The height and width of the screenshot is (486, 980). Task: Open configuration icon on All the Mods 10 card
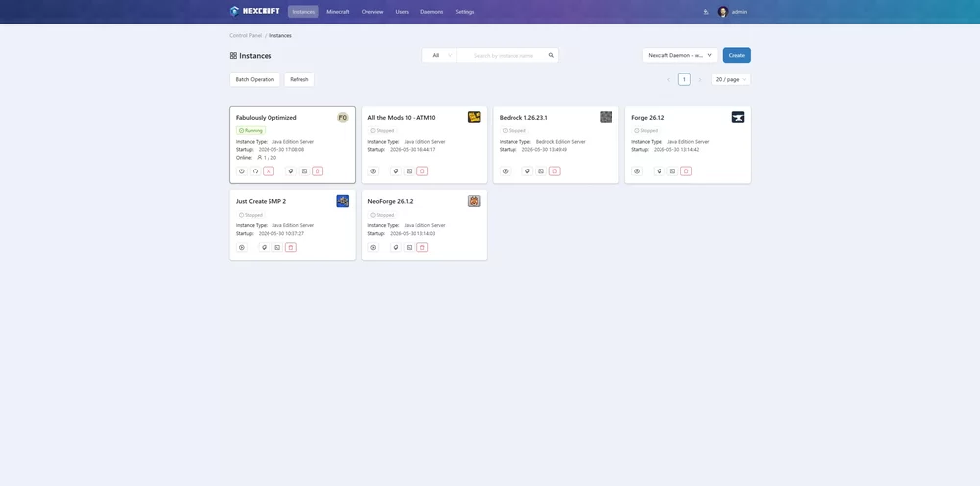coord(396,171)
